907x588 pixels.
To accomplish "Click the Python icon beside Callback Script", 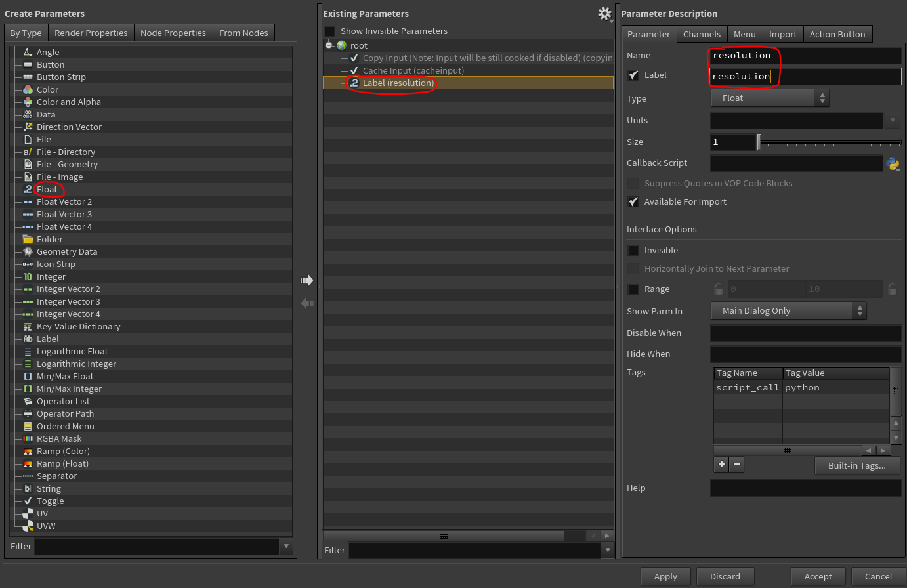I will tap(893, 165).
